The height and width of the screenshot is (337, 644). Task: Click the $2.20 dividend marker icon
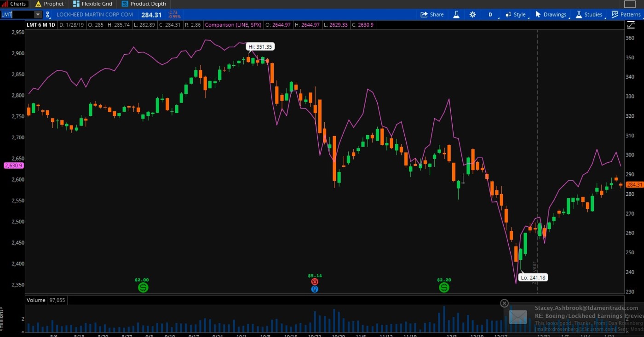(x=444, y=287)
